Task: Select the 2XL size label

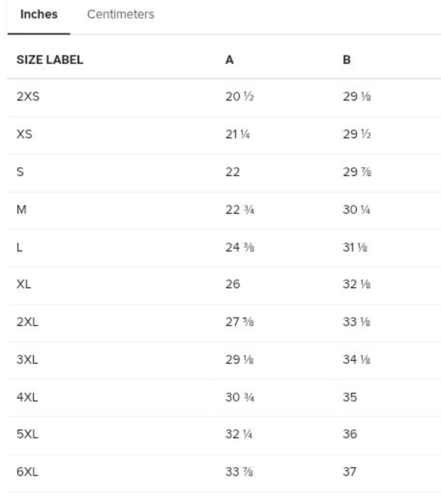Action: click(x=27, y=322)
